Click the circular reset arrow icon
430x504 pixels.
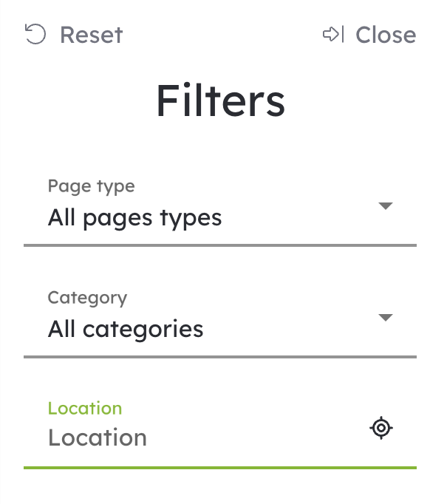coord(35,34)
